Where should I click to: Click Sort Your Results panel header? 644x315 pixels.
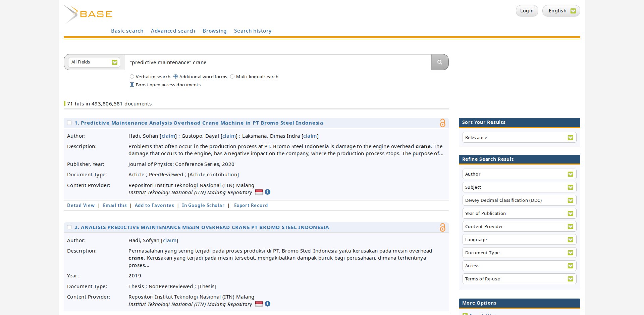point(519,122)
